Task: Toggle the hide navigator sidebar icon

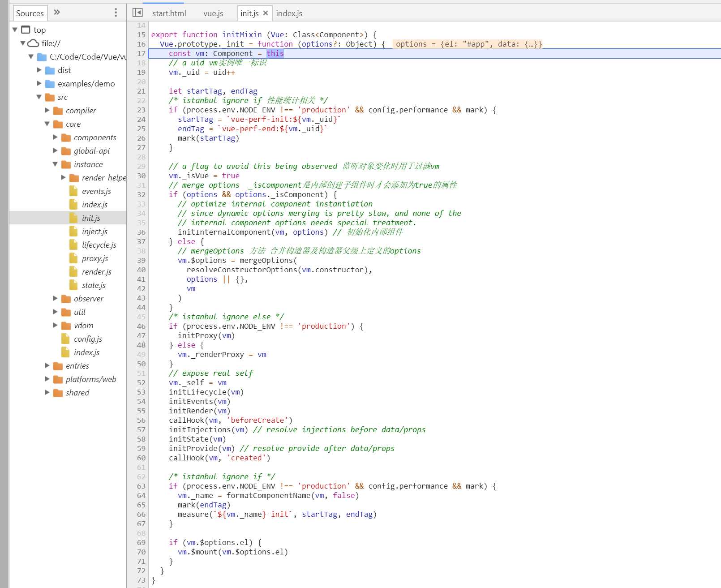Action: [x=137, y=13]
